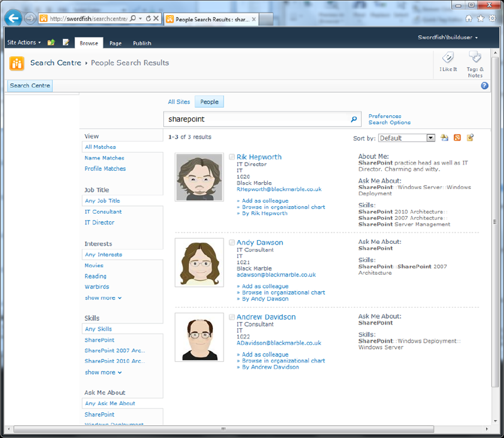
Task: Click the vertical scrollbar down arrow
Action: pos(495,420)
